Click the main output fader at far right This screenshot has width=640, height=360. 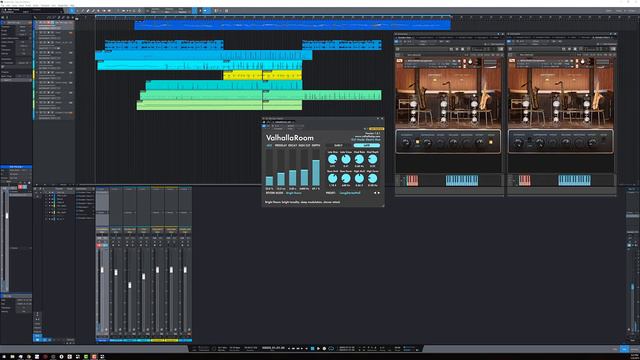(632, 286)
